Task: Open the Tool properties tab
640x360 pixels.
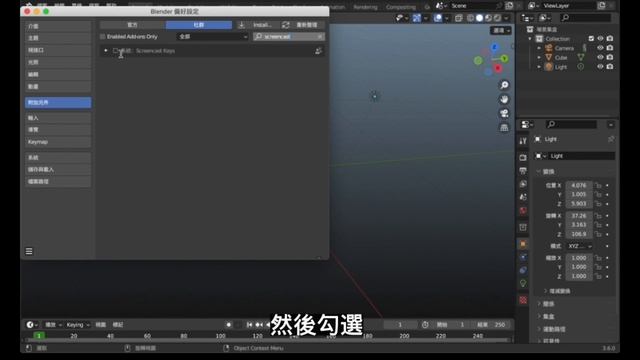Action: 523,141
